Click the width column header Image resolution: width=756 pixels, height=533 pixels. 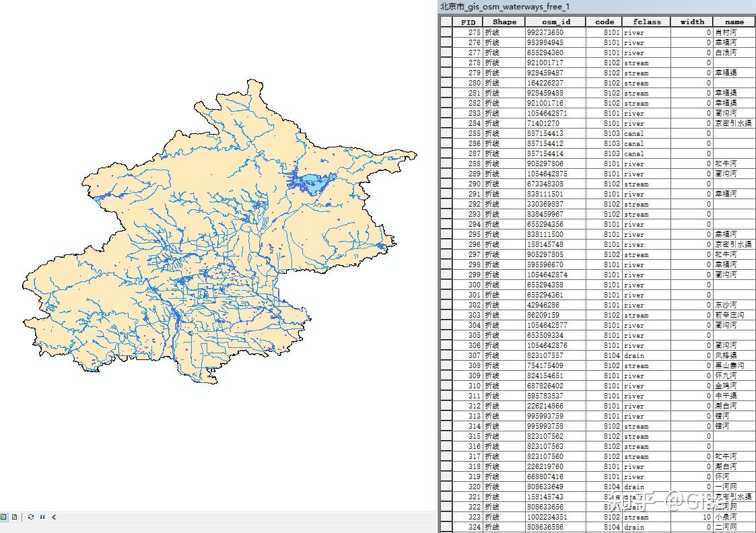click(691, 22)
